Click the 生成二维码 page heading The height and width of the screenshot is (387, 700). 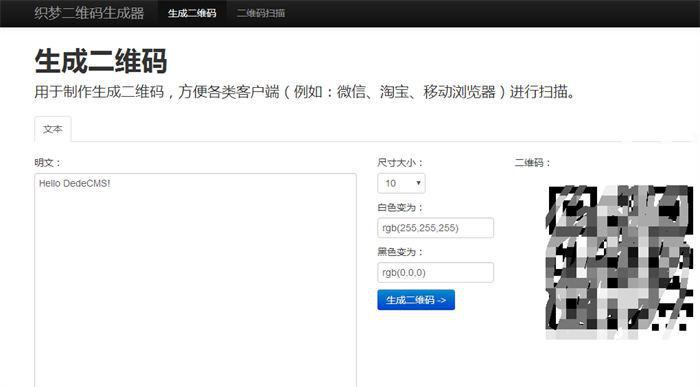pos(101,61)
